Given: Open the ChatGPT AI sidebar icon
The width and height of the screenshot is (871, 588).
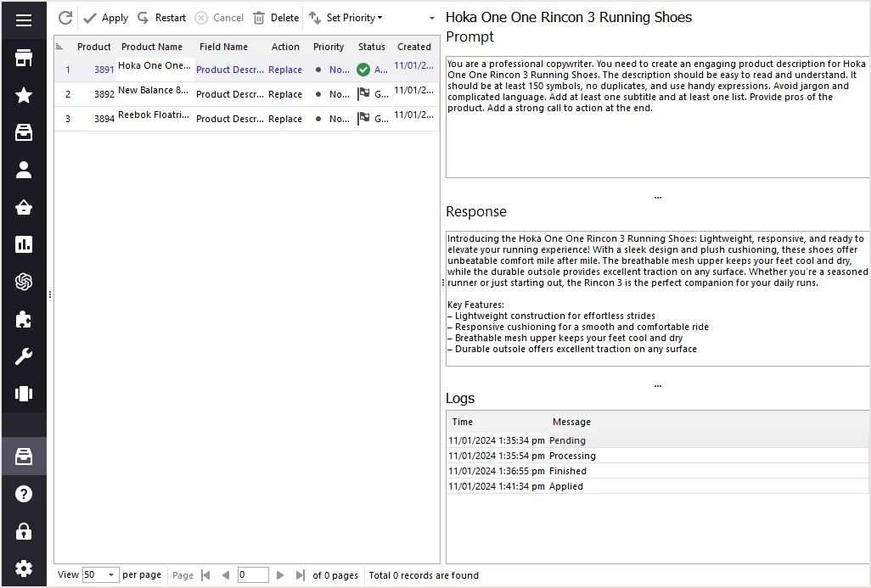Looking at the screenshot, I should pos(24,282).
